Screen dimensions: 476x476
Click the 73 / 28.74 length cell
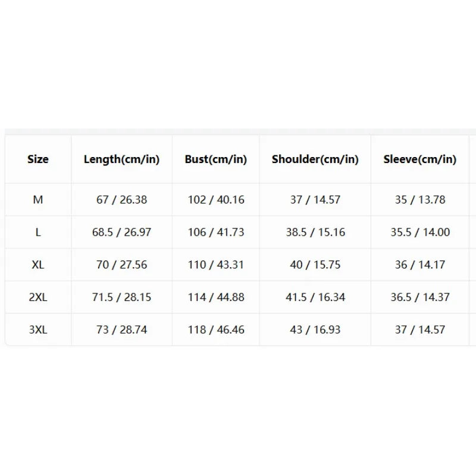pos(122,330)
